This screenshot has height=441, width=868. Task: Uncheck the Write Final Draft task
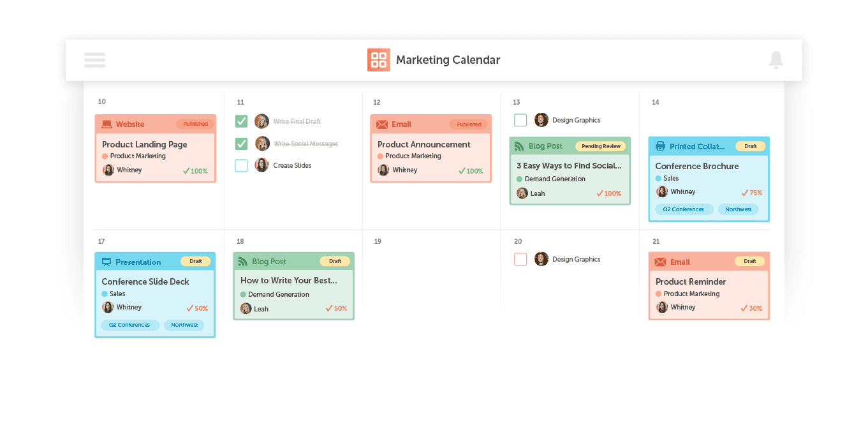[x=241, y=121]
